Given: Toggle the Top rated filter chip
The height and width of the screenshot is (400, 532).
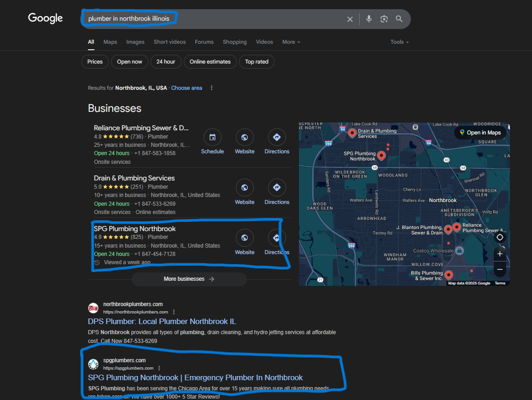Looking at the screenshot, I should click(x=257, y=62).
